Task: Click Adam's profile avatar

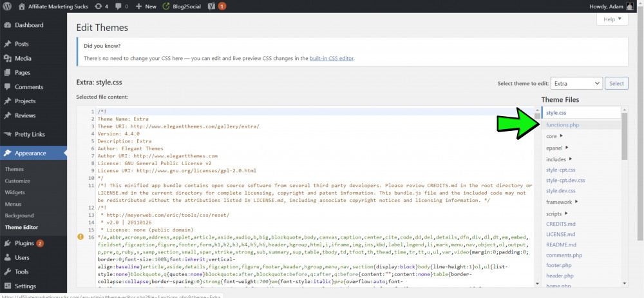Action: click(x=630, y=6)
